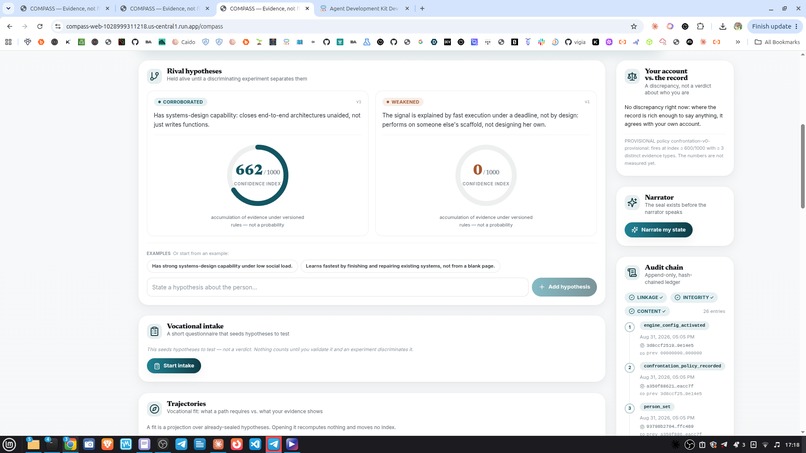This screenshot has height=453, width=806.
Task: Click the LINKAGE verification badge
Action: 646,297
